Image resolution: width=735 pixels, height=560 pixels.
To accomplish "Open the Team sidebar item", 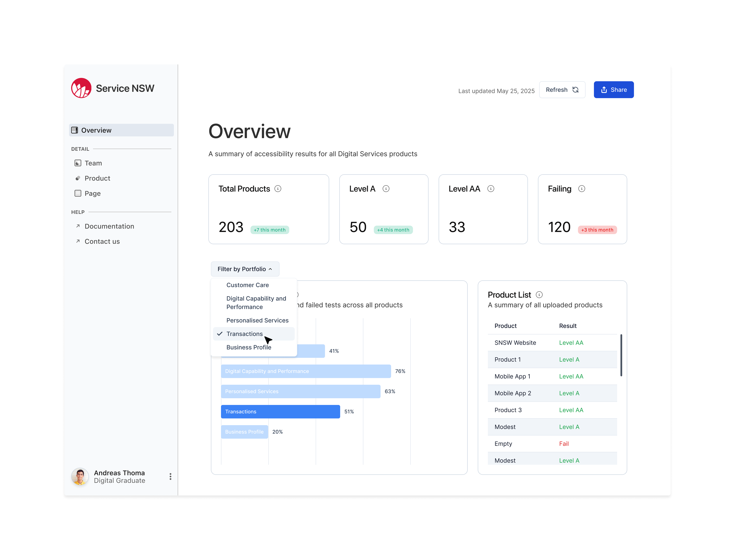I will (x=93, y=163).
